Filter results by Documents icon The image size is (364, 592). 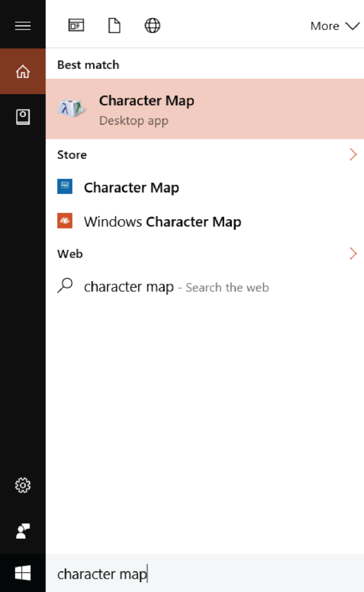point(114,25)
